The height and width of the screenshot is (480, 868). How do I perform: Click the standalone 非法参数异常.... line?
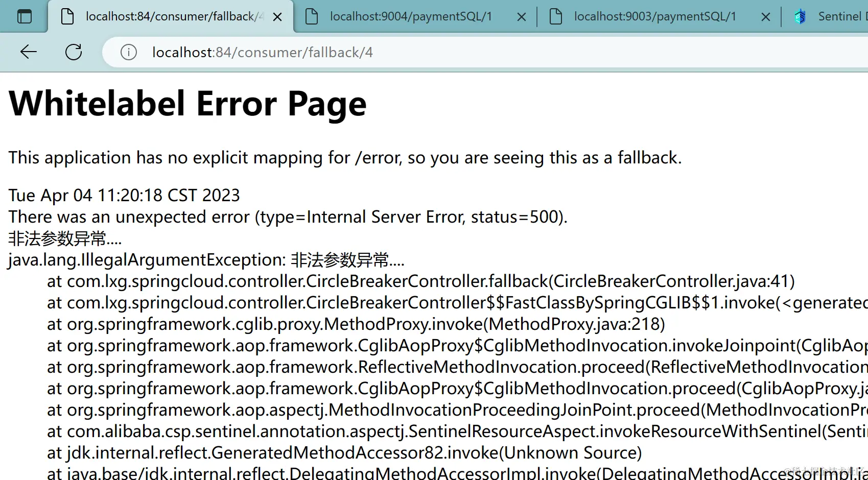click(65, 238)
